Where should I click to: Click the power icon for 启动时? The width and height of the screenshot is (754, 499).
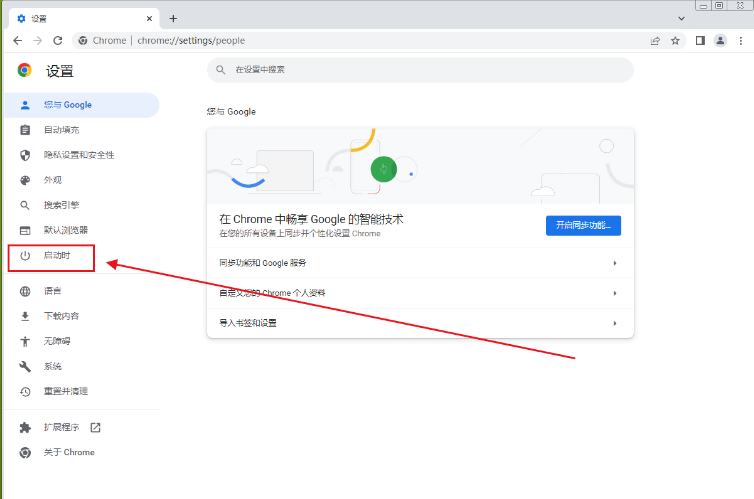point(25,256)
